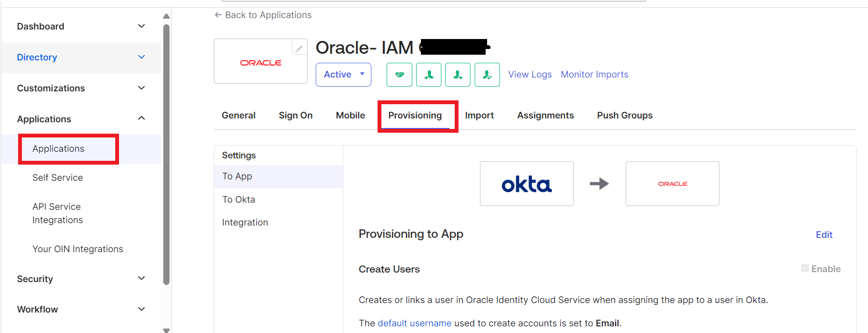Click the Provisioning to App heading
The image size is (868, 333).
[x=411, y=234]
